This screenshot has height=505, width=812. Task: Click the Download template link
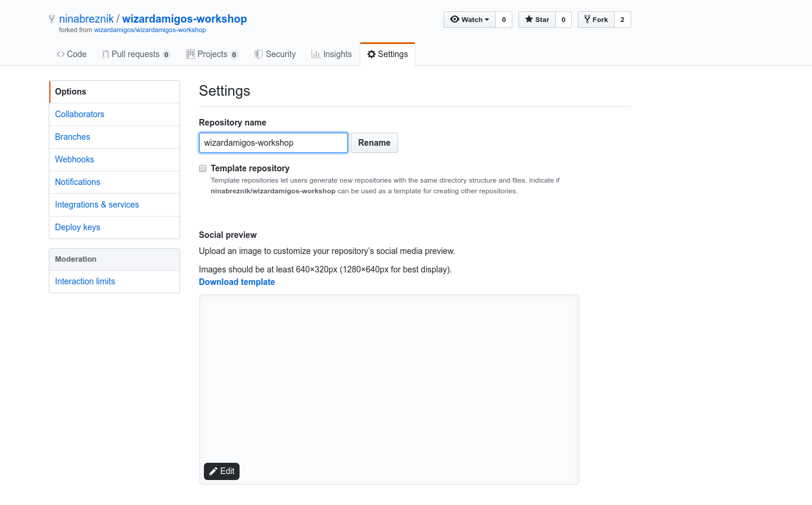point(237,282)
